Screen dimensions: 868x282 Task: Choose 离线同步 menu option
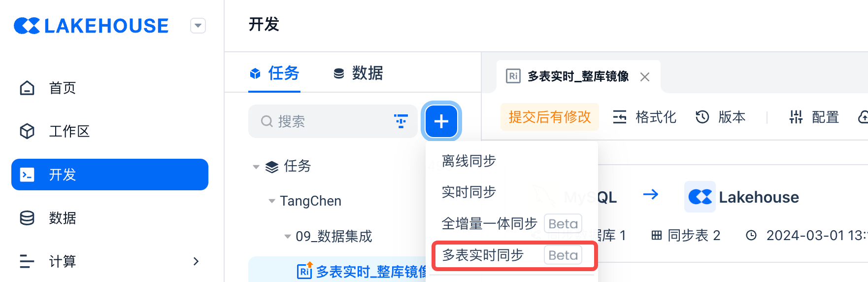click(x=468, y=161)
